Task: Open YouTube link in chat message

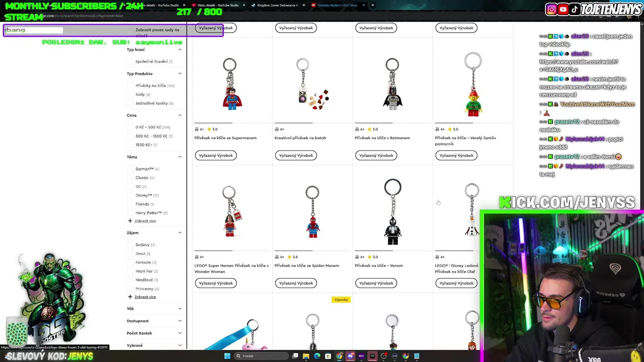Action: coord(579,65)
